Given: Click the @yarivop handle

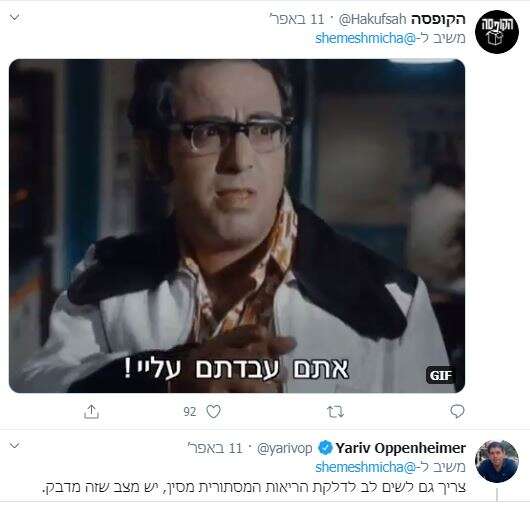Looking at the screenshot, I should click(x=285, y=449).
